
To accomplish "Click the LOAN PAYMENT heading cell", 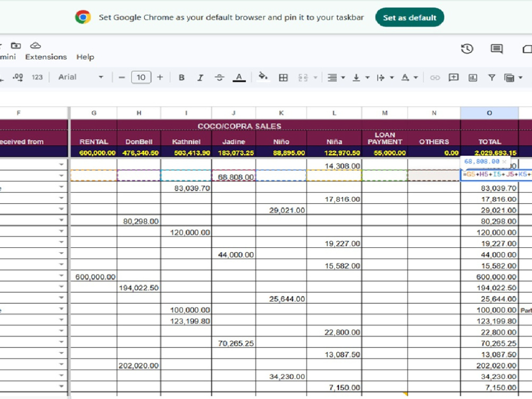I will coord(385,138).
